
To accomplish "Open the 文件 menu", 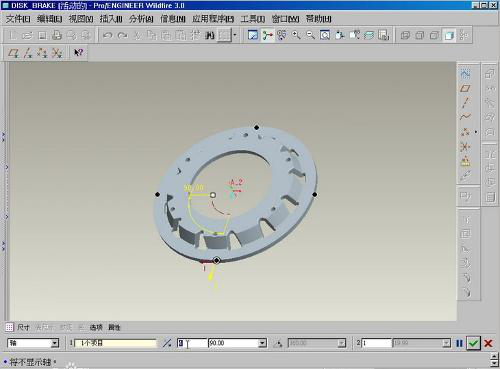I will tap(18, 19).
